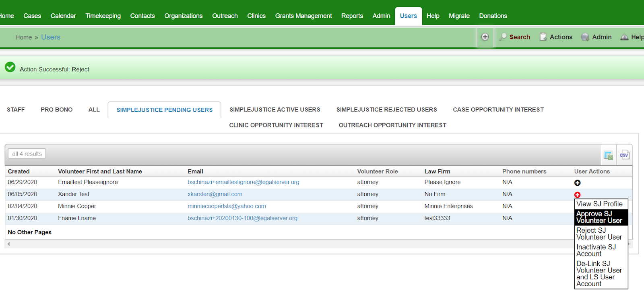Click Action Successful: Reject message
This screenshot has height=295, width=644.
click(x=54, y=69)
